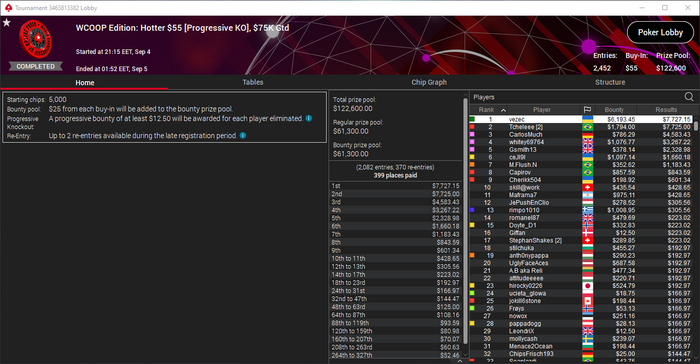
Task: Click the Argentina flag in Maframa7 row
Action: 588,195
